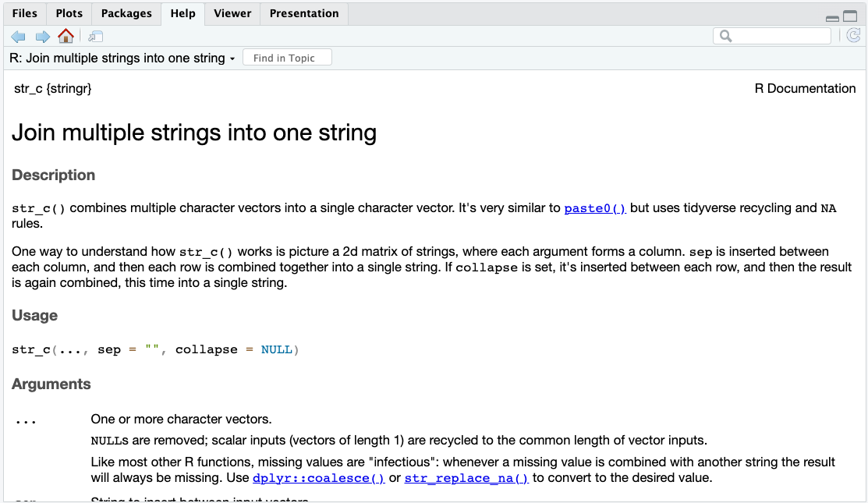Viewport: 868px width, 503px height.
Task: Open the Help home page icon
Action: coord(66,36)
